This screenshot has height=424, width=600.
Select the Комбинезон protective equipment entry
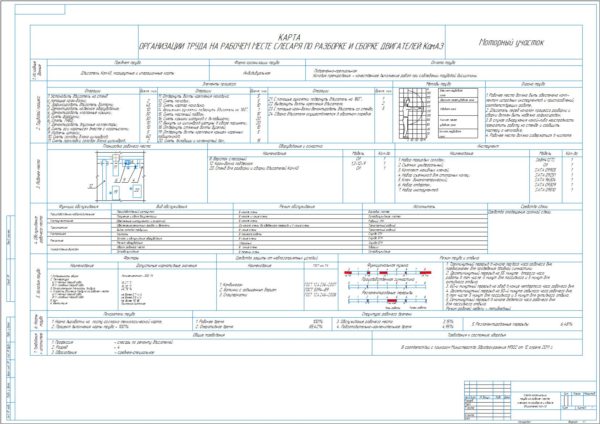coord(232,285)
